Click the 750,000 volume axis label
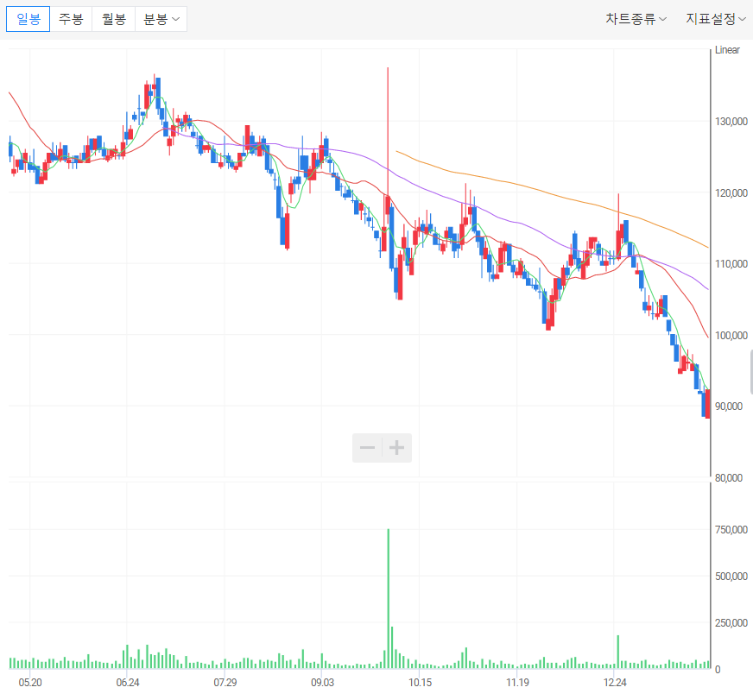Screen dimensions: 753x700 click(x=731, y=530)
